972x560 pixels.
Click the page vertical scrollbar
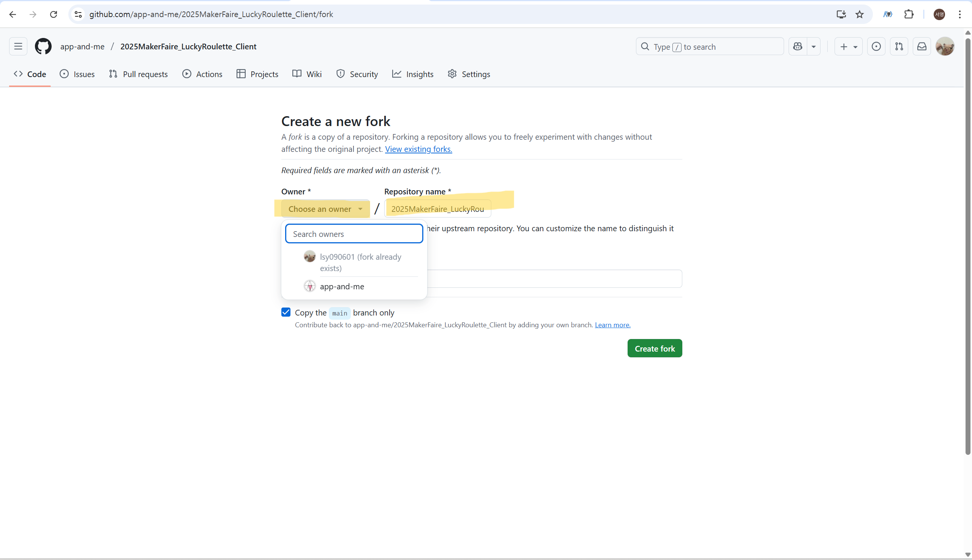pyautogui.click(x=967, y=246)
